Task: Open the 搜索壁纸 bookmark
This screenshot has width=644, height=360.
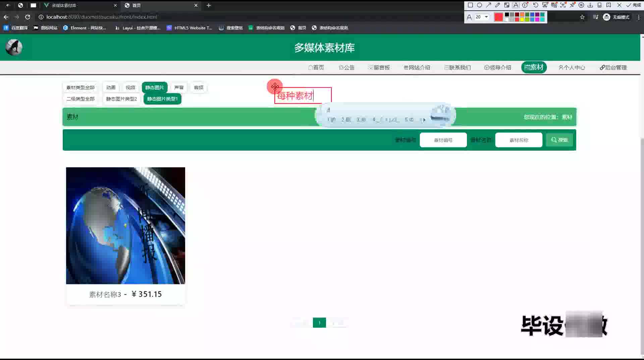Action: tap(231, 28)
